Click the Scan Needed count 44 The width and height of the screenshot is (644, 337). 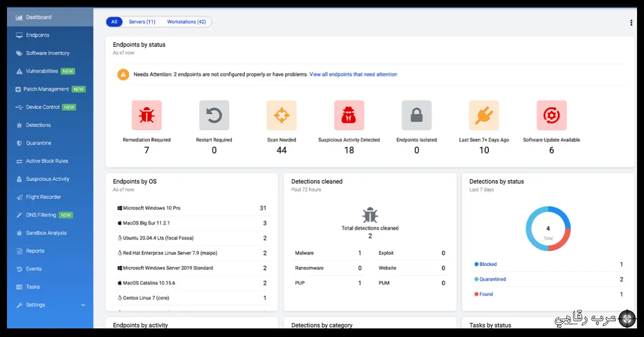pos(282,150)
